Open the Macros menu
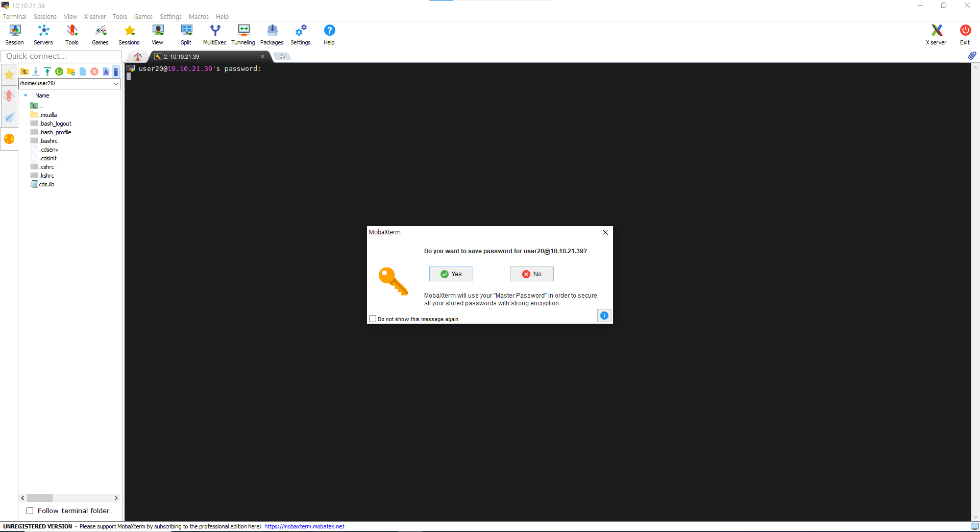 [199, 17]
